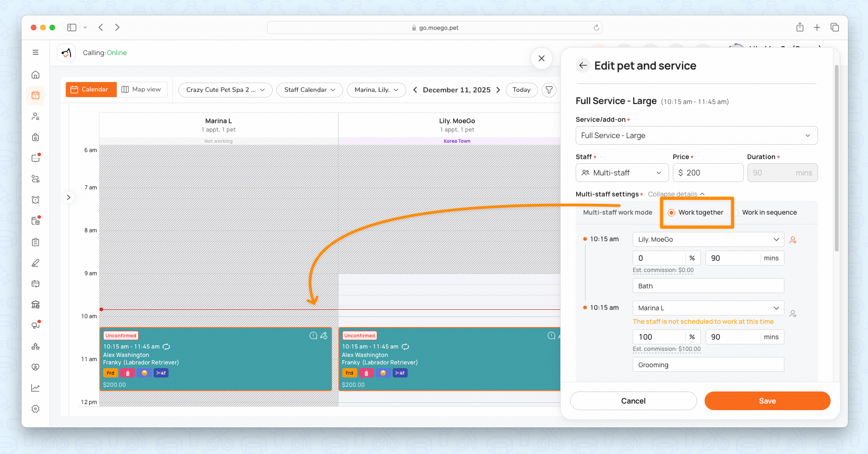Open the Settings gear in the sidebar
The width and height of the screenshot is (868, 454).
pos(35,409)
